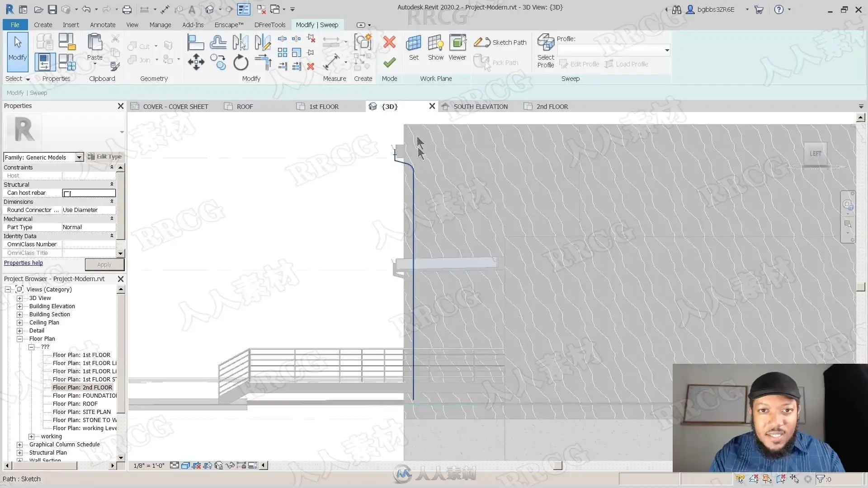Switch to the 1st FLOOR view tab

pos(324,107)
